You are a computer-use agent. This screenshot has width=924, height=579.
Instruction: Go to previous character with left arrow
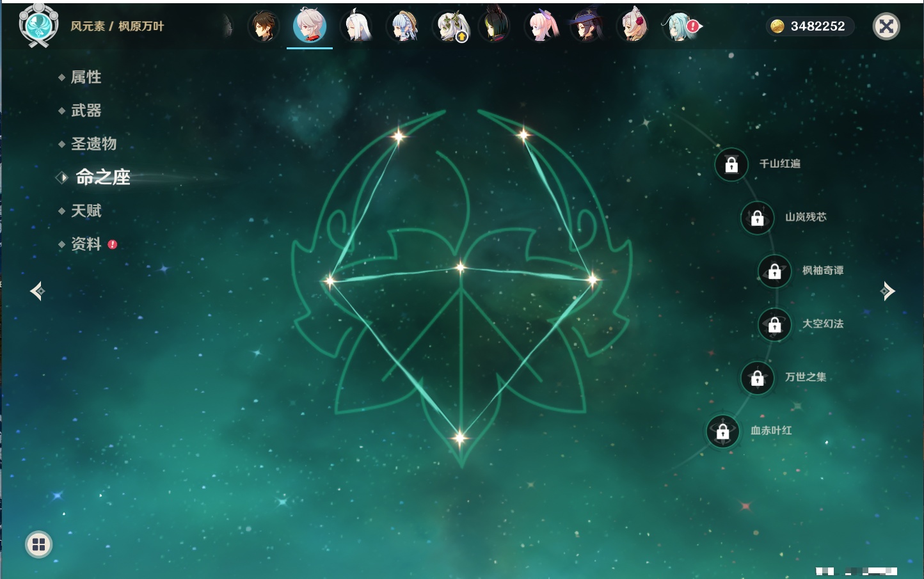(37, 291)
